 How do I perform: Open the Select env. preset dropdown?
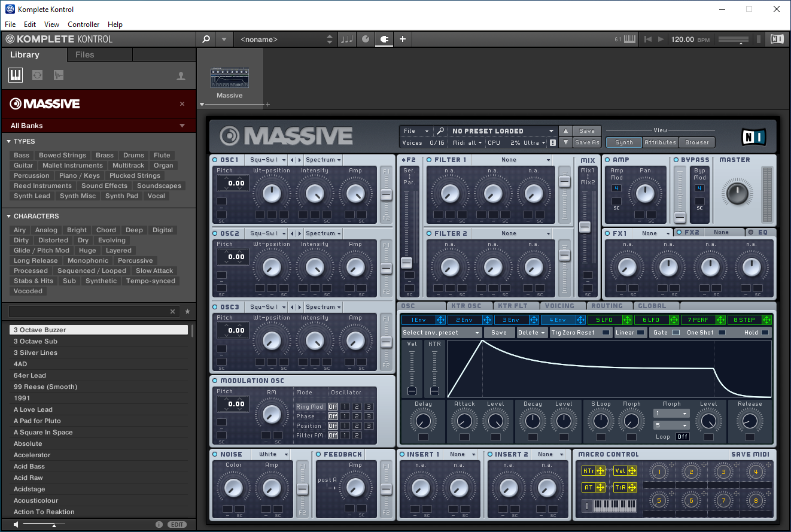441,333
